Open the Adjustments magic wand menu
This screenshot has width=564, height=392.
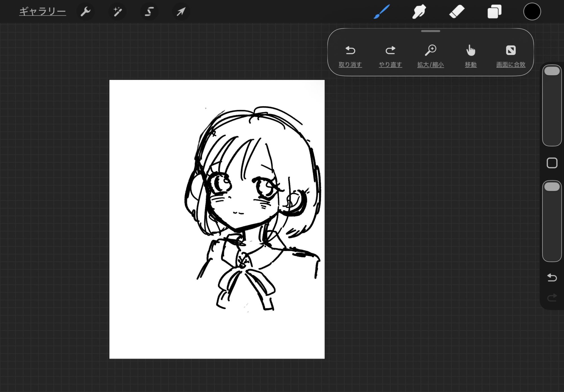pos(117,12)
